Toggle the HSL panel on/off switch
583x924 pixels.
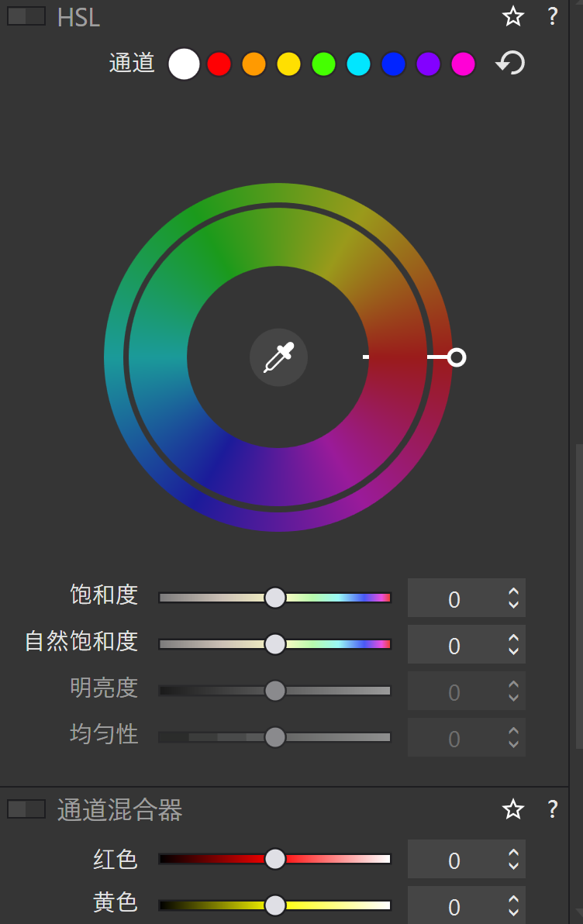click(26, 16)
